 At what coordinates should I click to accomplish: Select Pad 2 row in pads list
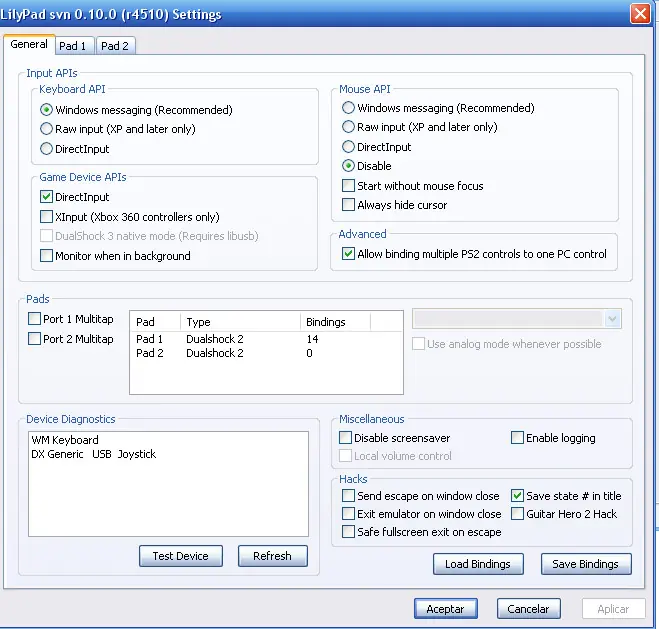266,353
